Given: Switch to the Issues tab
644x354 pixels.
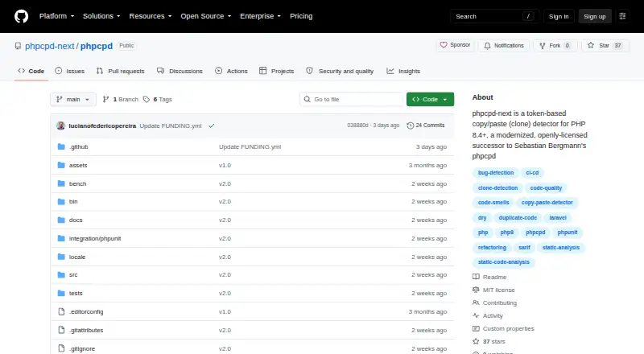Looking at the screenshot, I should pos(70,71).
